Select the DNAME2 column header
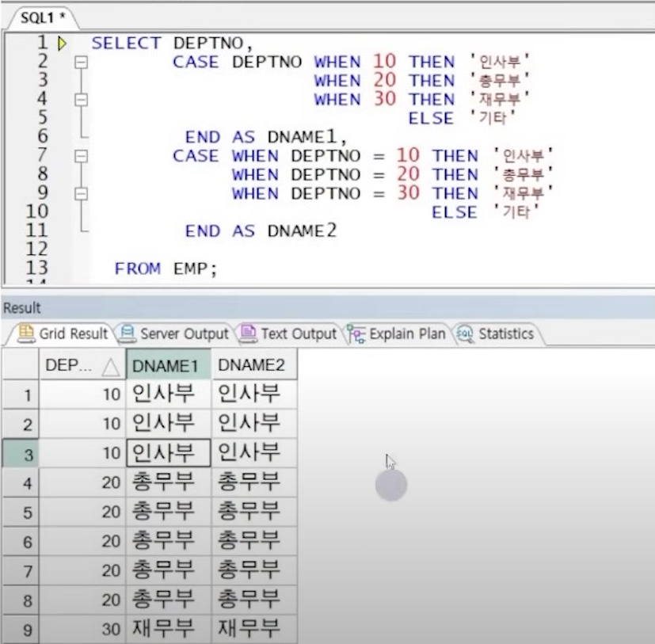The height and width of the screenshot is (644, 655). 254,365
